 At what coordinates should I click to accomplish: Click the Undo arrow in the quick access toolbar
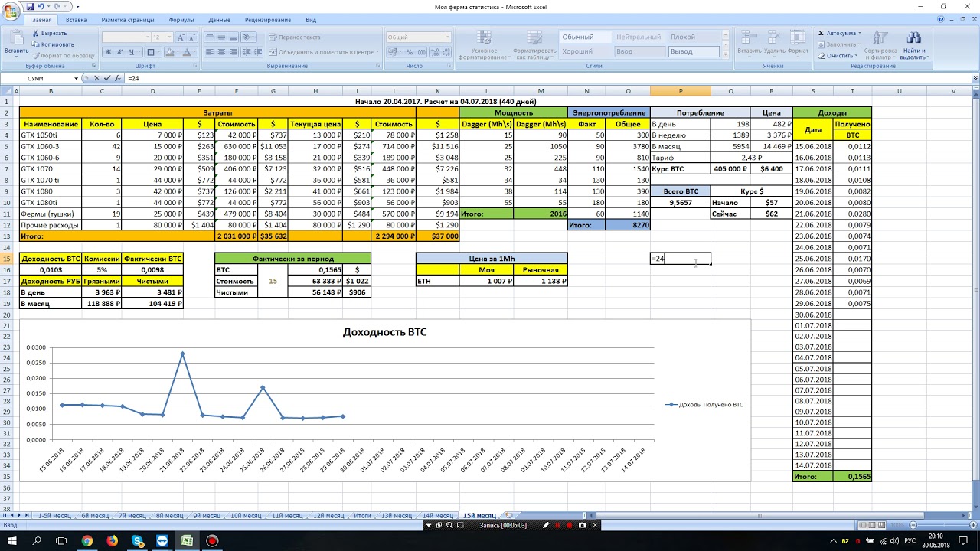point(41,6)
